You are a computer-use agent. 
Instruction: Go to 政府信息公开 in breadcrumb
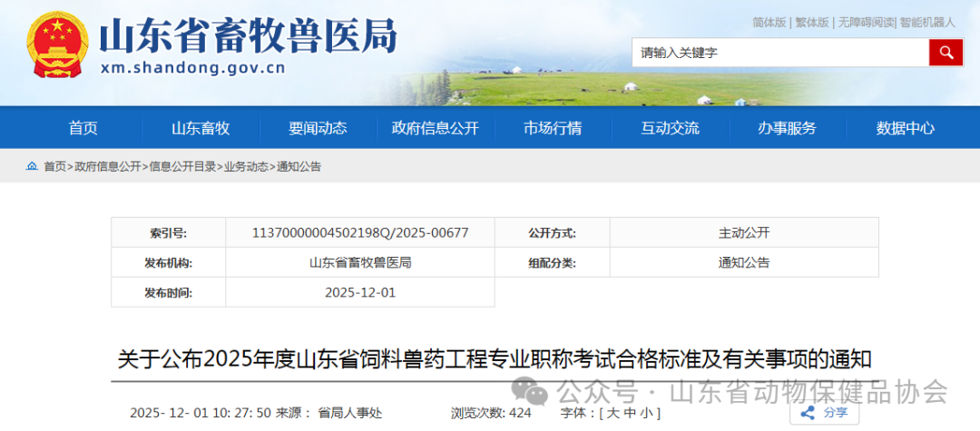tap(107, 167)
